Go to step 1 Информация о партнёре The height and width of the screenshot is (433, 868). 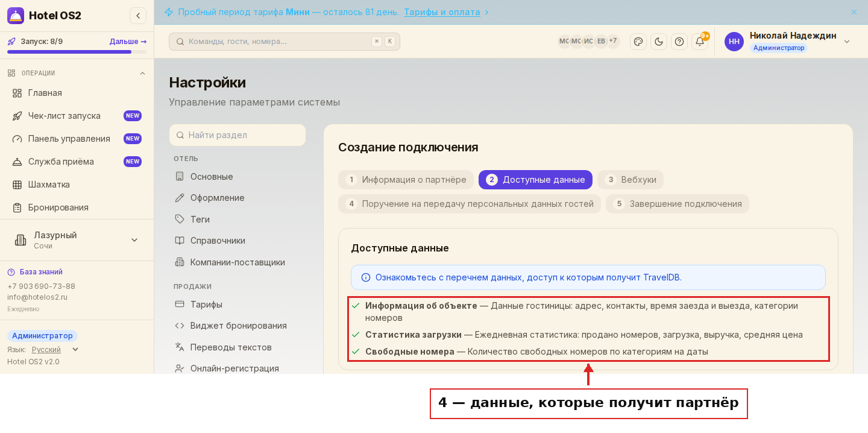[406, 180]
